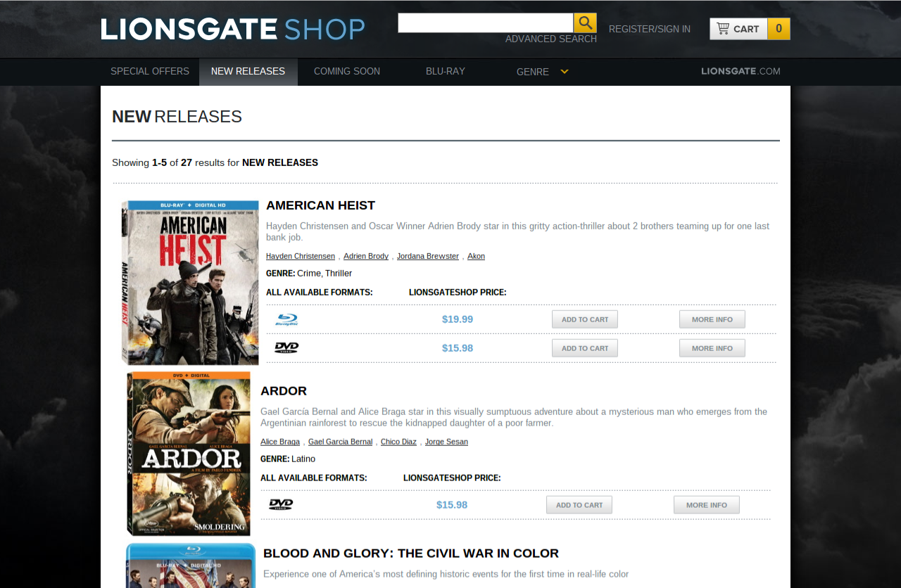This screenshot has height=588, width=901.
Task: Add Ardor DVD to cart
Action: (x=579, y=505)
